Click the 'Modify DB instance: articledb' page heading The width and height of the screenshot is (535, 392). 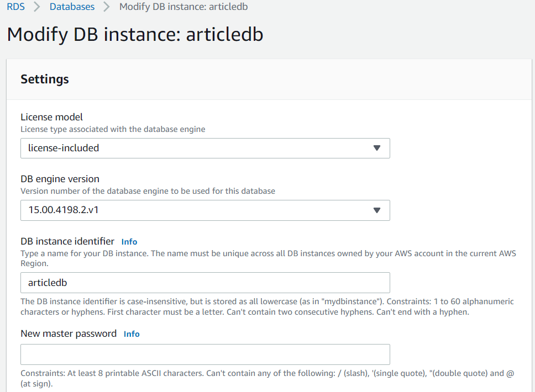[135, 34]
